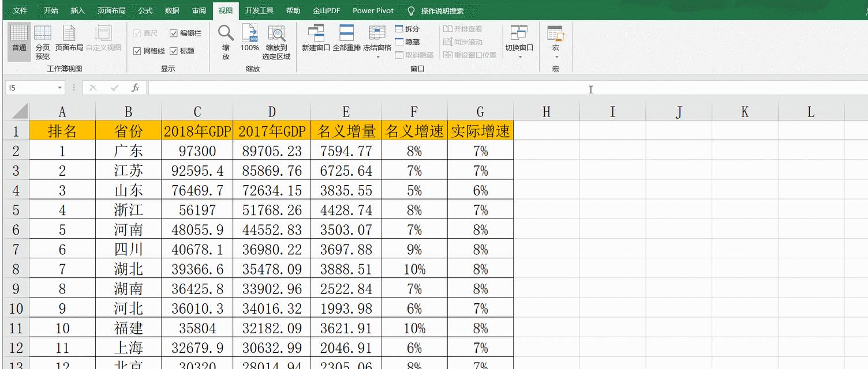Select the cell containing 湖南
This screenshot has height=369, width=868.
point(128,288)
